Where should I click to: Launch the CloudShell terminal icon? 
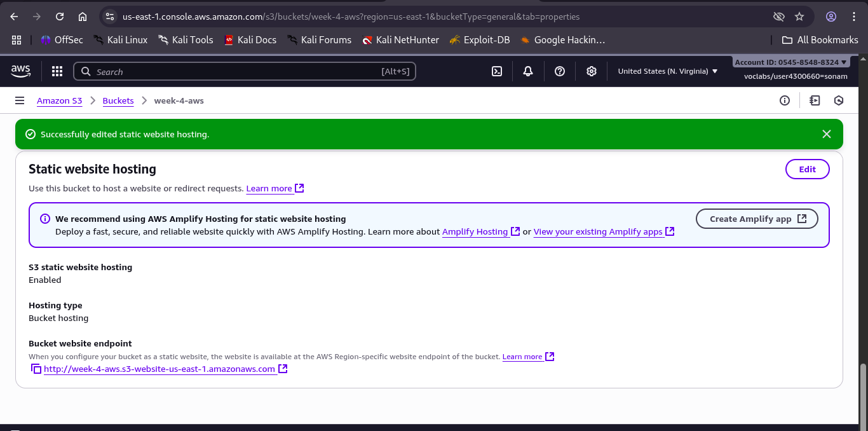pos(497,71)
